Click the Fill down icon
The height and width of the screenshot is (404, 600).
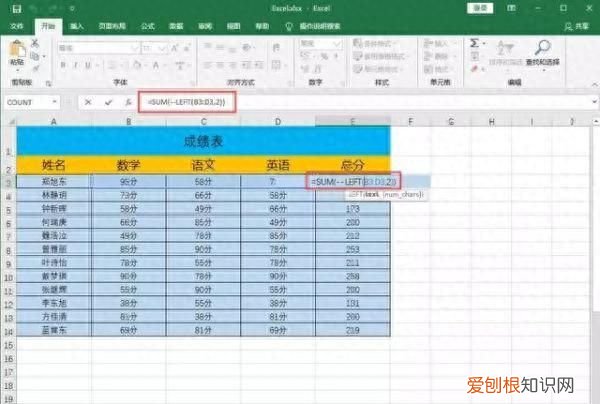click(475, 56)
